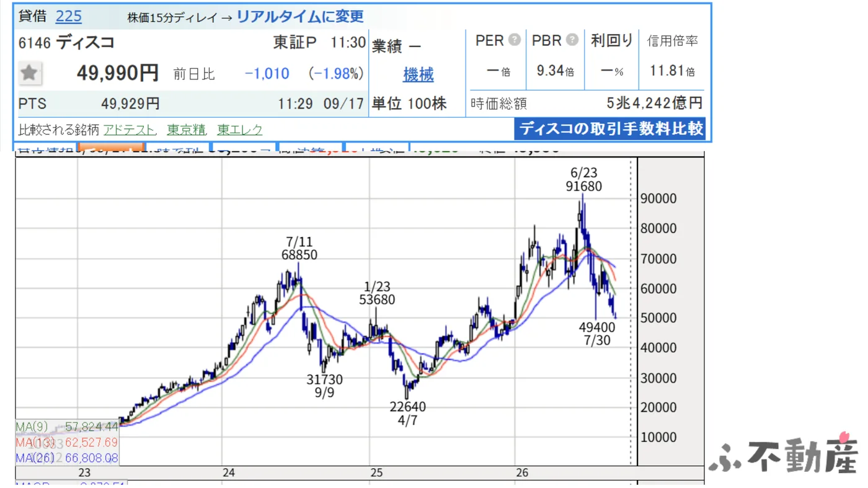Click market cap 5兆4,242億円
The height and width of the screenshot is (488, 868).
(655, 103)
